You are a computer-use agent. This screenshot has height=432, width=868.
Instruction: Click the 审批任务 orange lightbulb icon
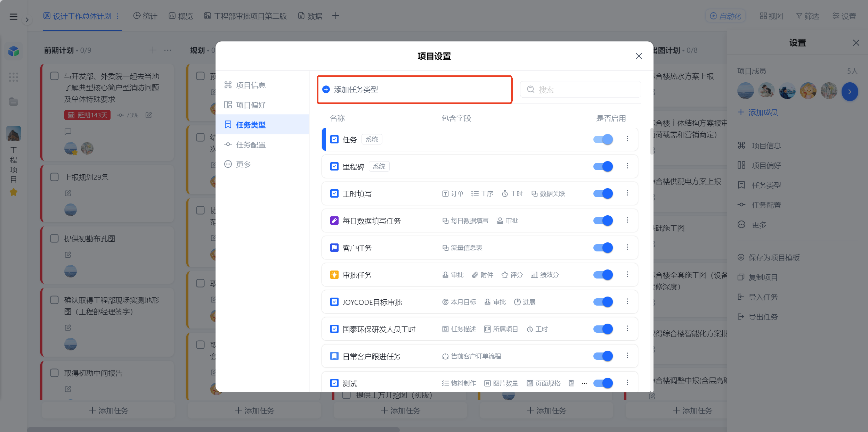click(x=334, y=275)
